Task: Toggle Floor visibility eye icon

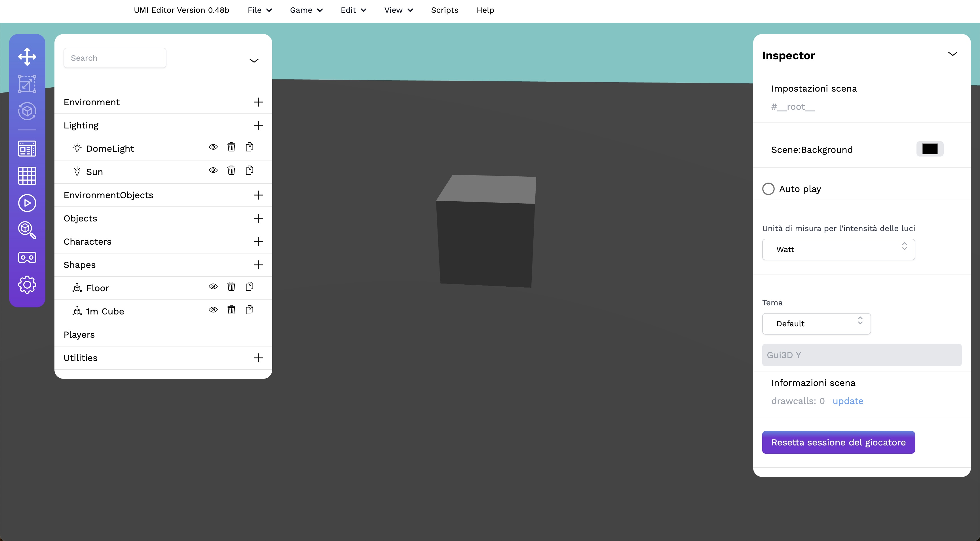Action: (x=213, y=286)
